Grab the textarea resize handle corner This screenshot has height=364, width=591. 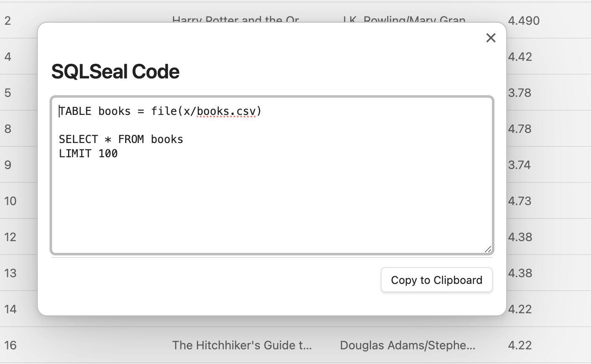[x=488, y=249]
